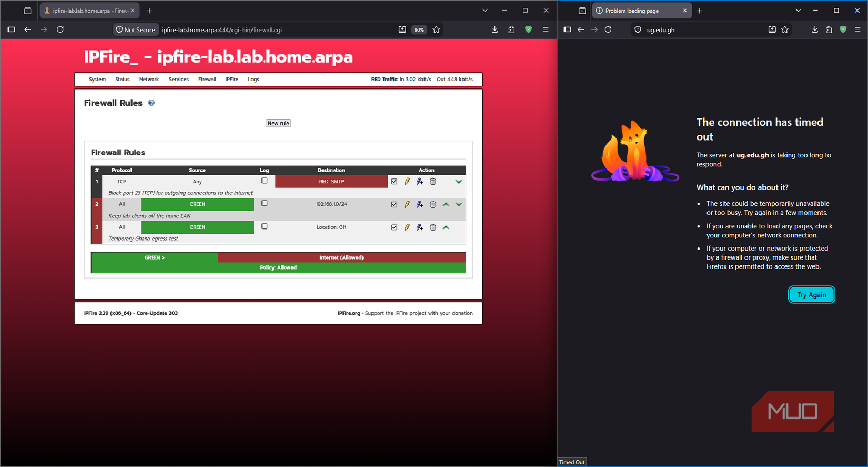This screenshot has height=467, width=868.
Task: Open downloads in the IPFire browser window
Action: pyautogui.click(x=494, y=29)
